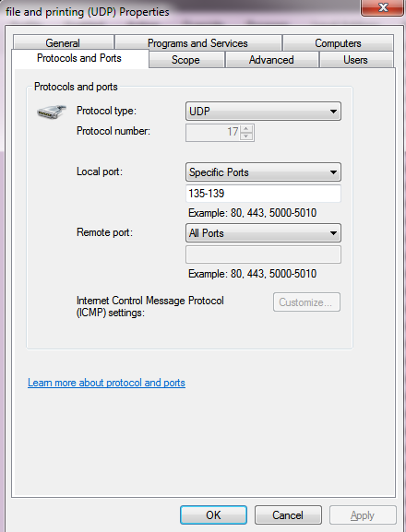Click the Cancel button
This screenshot has width=406, height=532.
288,515
